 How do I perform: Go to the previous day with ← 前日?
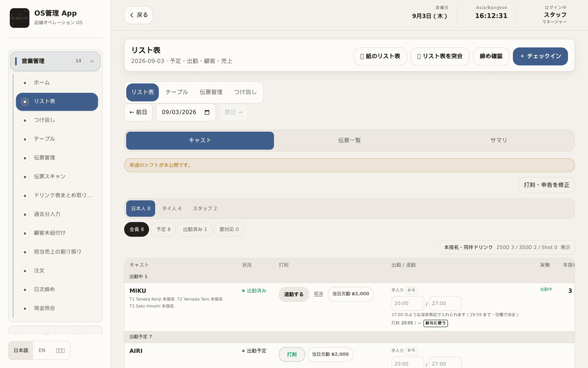coord(138,112)
